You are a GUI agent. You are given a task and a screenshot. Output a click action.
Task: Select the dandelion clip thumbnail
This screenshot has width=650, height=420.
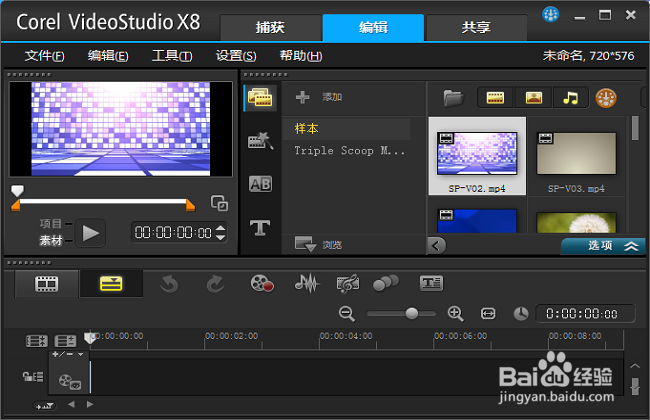pos(576,222)
